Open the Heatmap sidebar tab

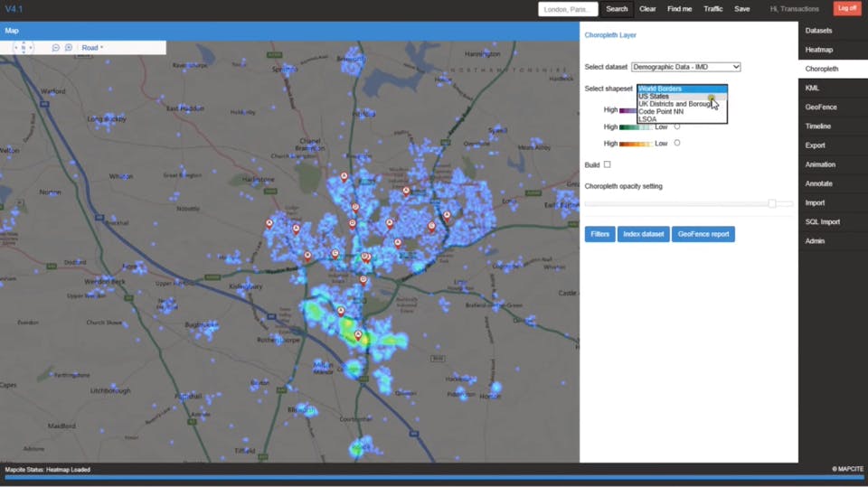pos(819,50)
